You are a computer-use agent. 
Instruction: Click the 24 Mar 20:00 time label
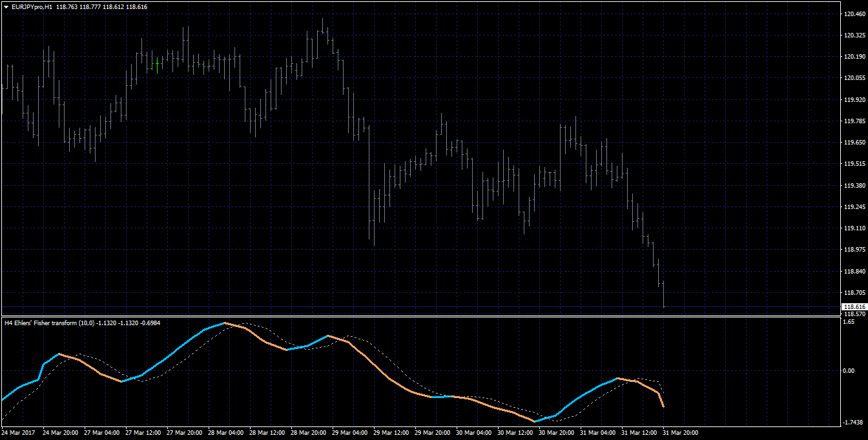coord(61,433)
